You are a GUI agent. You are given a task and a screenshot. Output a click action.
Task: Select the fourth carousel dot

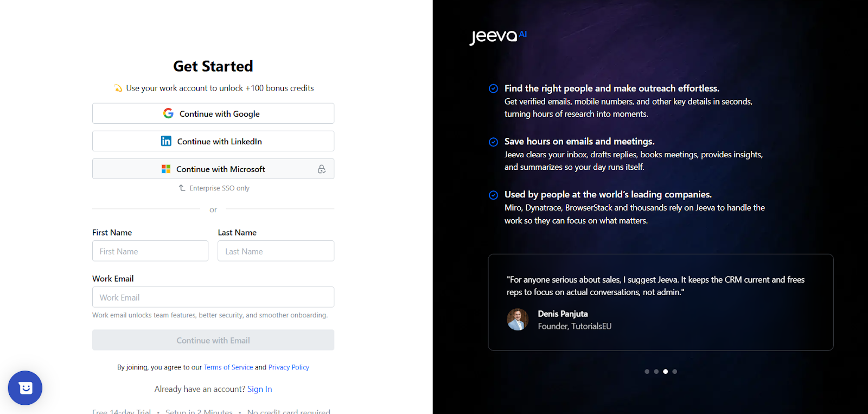pos(674,371)
